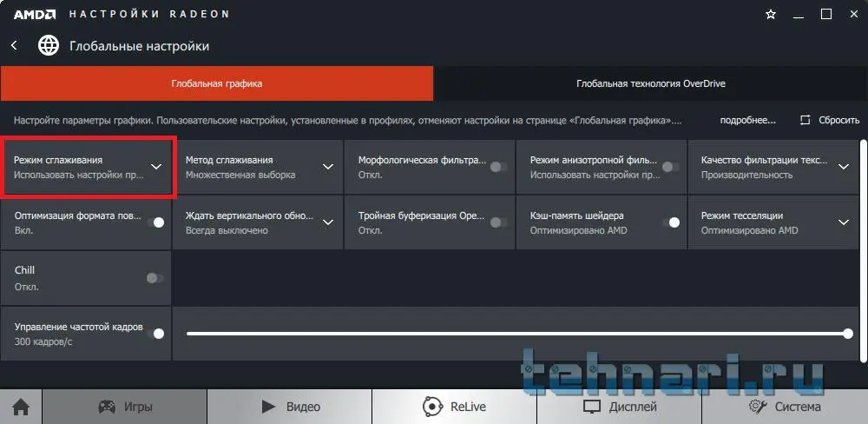Click the reset icon beside Сбросить
868x424 pixels.
(x=806, y=120)
